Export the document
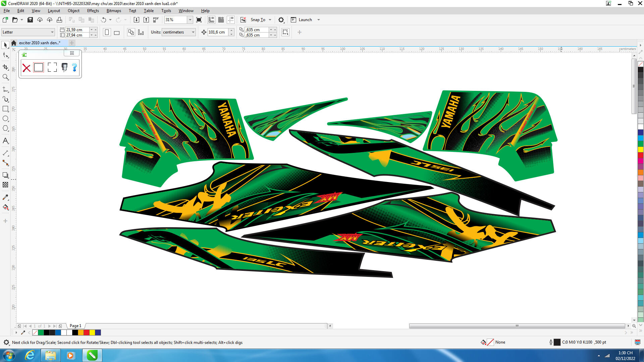Image resolution: width=644 pixels, height=362 pixels. tap(146, 20)
